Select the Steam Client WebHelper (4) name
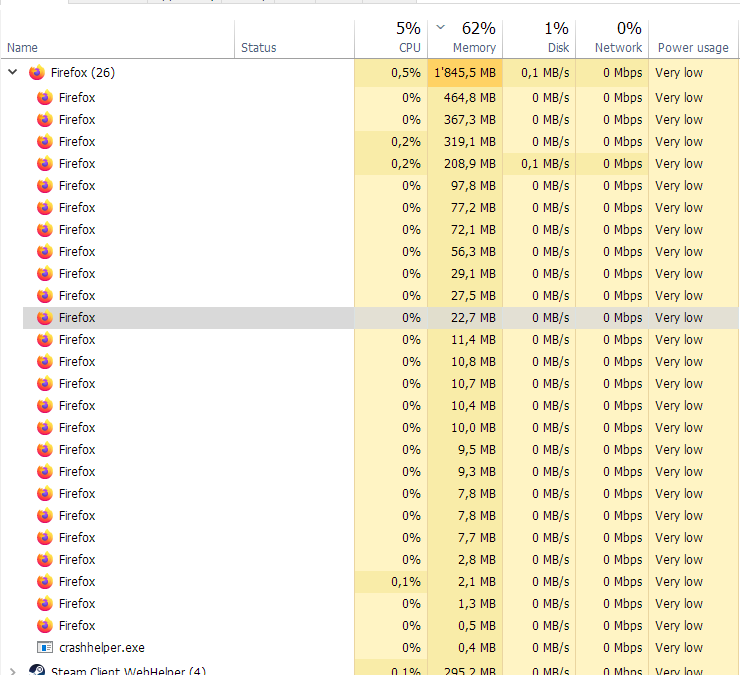Viewport: 740px width, 675px height. tap(128, 671)
